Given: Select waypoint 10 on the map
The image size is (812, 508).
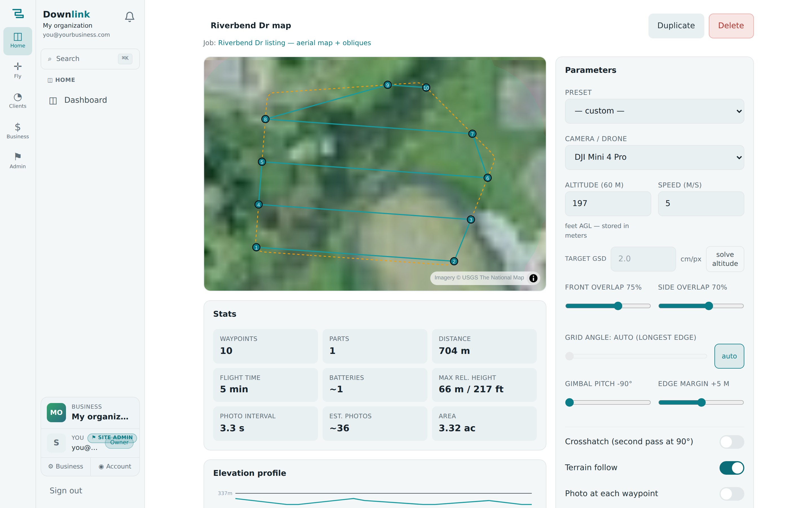Looking at the screenshot, I should tap(426, 87).
